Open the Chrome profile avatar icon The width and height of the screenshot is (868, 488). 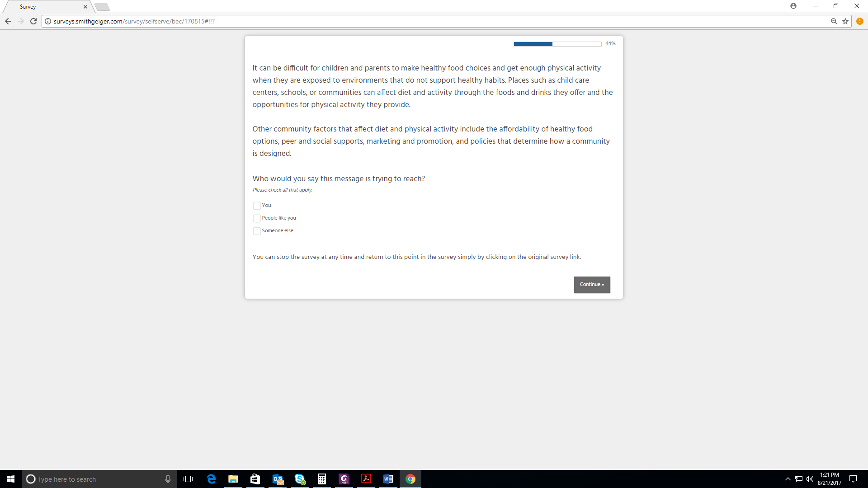point(793,6)
